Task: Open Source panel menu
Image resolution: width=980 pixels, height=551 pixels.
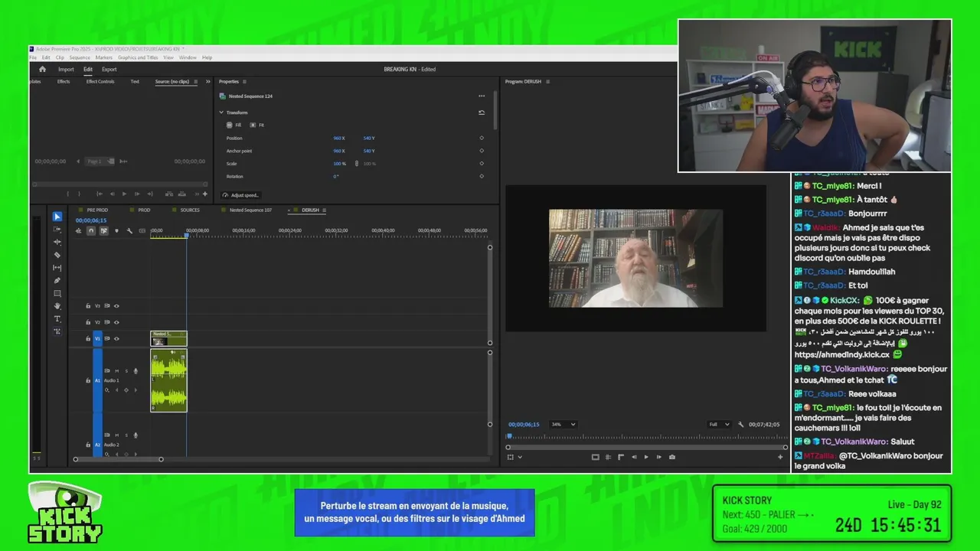Action: point(195,82)
